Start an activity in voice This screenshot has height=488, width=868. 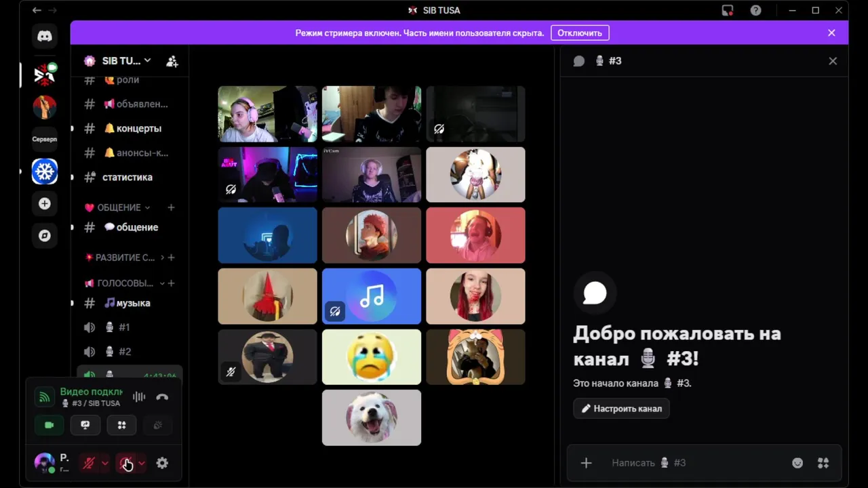pos(122,425)
